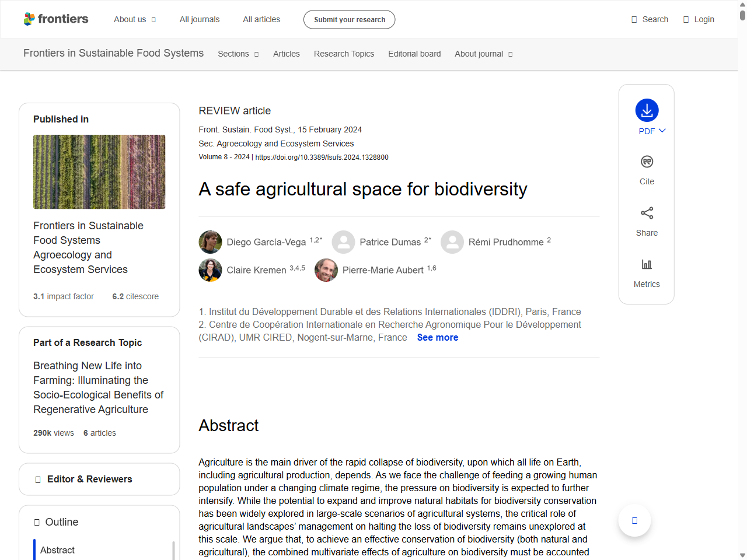Open the Sections dropdown
The height and width of the screenshot is (560, 747).
point(238,54)
